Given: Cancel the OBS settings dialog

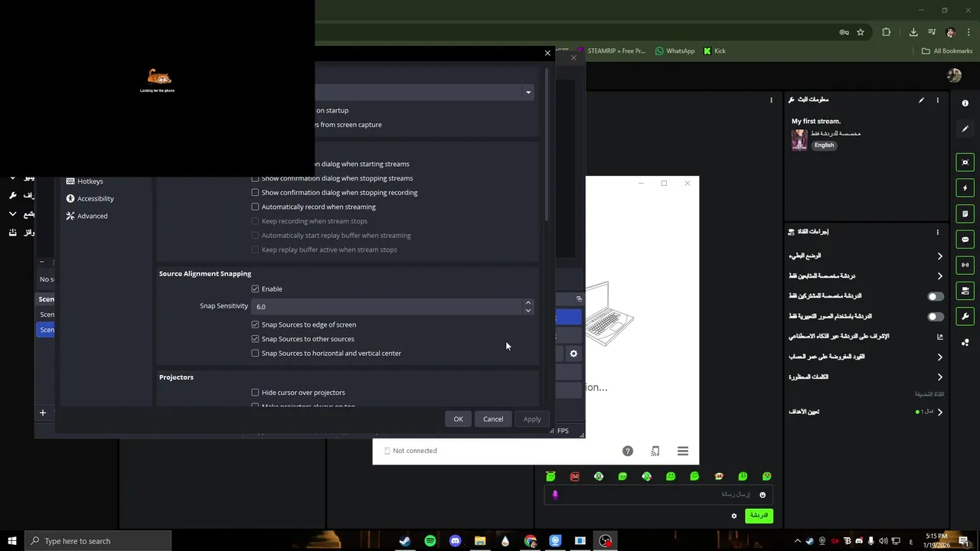Looking at the screenshot, I should pos(493,419).
